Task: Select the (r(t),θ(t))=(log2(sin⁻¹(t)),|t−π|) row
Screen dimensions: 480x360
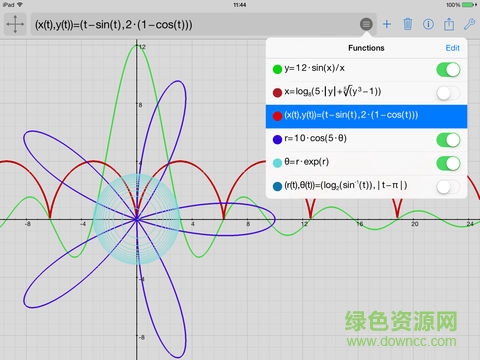Action: point(366,187)
